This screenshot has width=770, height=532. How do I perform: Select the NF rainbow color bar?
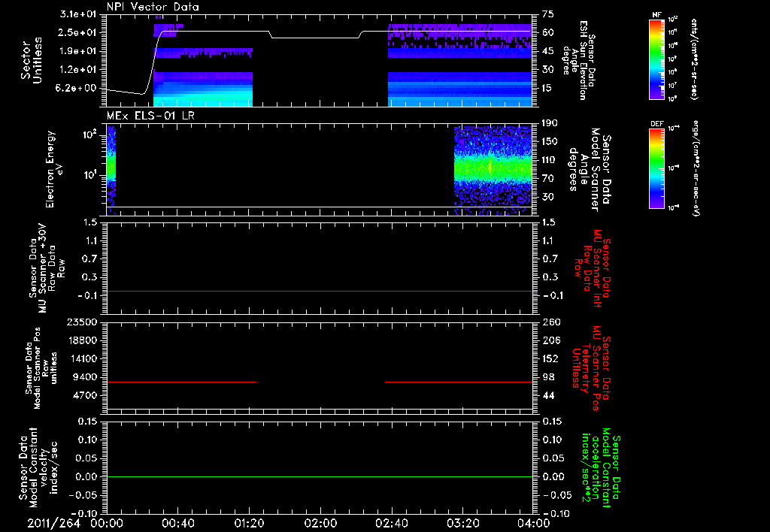tap(657, 59)
